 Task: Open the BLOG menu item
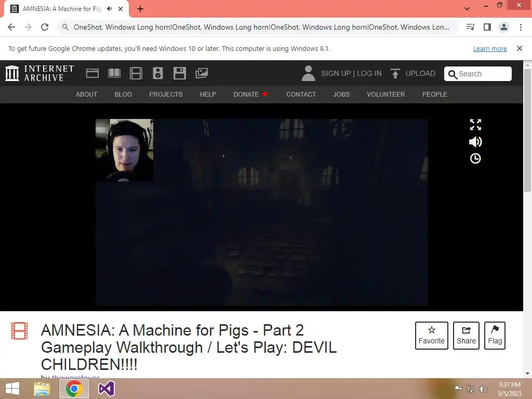pos(123,95)
